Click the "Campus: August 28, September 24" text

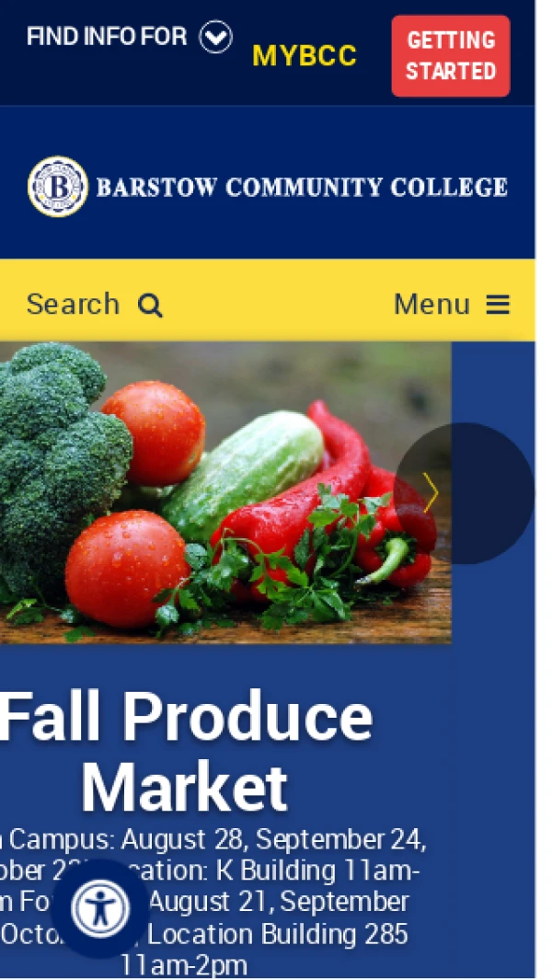pyautogui.click(x=217, y=841)
